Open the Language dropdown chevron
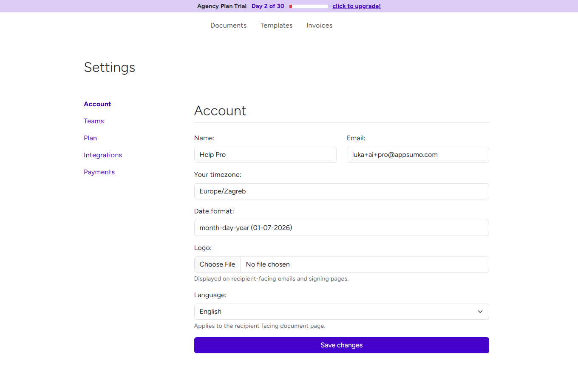The width and height of the screenshot is (578, 392). pyautogui.click(x=480, y=312)
